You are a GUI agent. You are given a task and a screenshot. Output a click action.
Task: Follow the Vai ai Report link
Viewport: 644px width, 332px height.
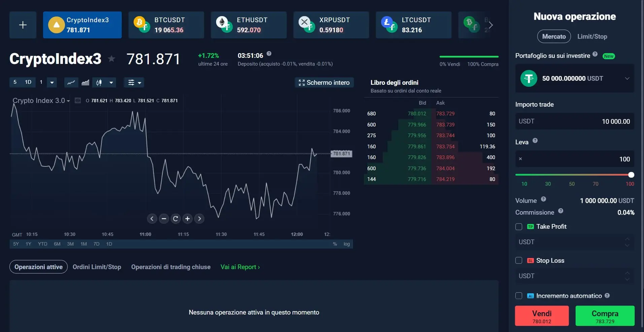click(x=240, y=267)
